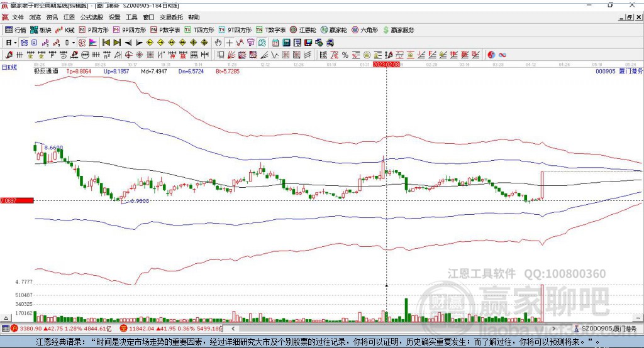Open the 浏览 menu
Image resolution: width=644 pixels, height=348 pixels.
[35, 17]
